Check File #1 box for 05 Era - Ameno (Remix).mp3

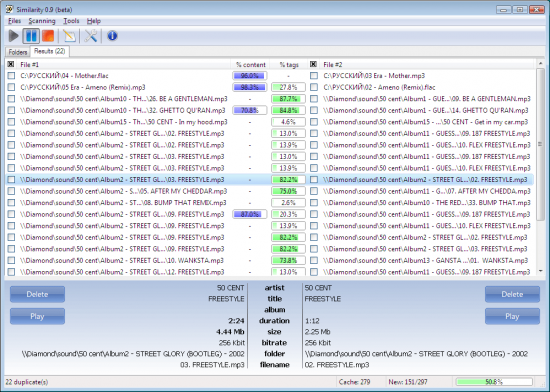(x=11, y=87)
